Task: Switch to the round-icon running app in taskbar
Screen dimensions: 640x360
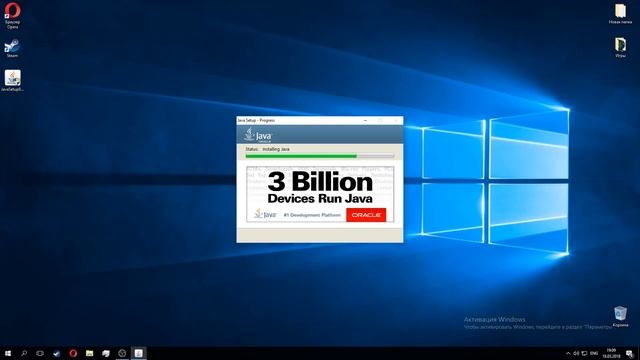Action: pos(122,353)
